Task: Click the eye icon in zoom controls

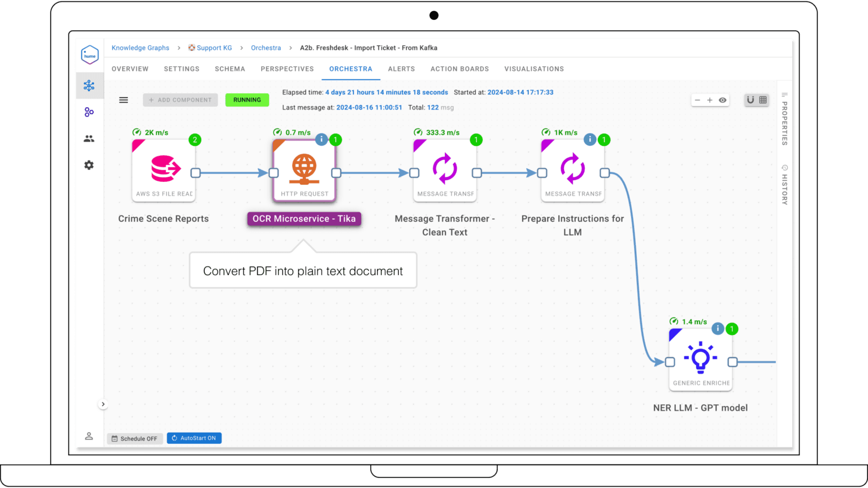Action: pyautogui.click(x=723, y=99)
